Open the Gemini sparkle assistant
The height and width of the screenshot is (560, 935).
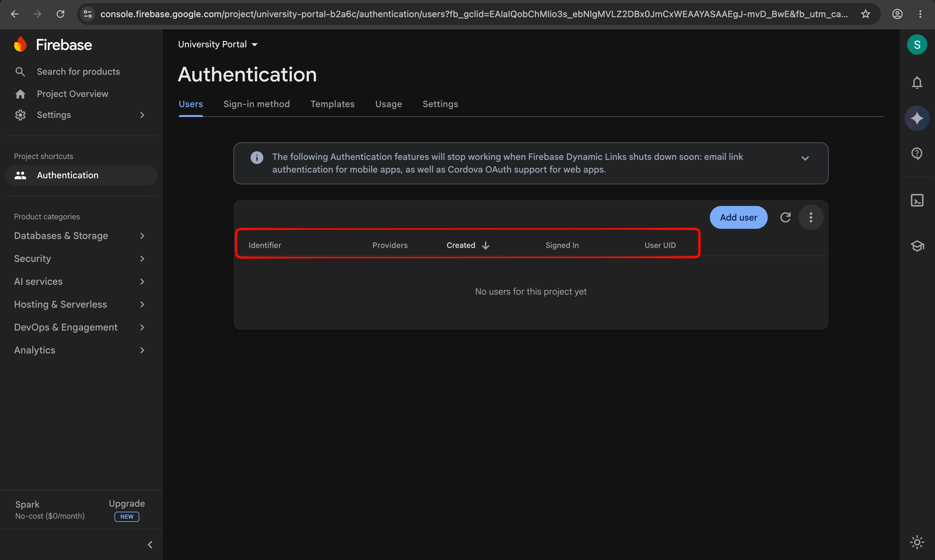(917, 119)
